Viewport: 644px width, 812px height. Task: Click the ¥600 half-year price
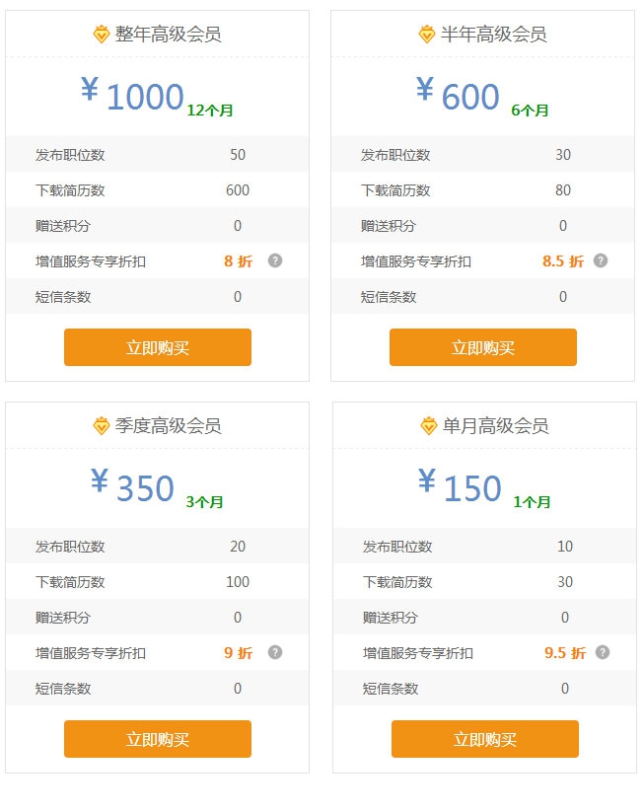point(459,96)
